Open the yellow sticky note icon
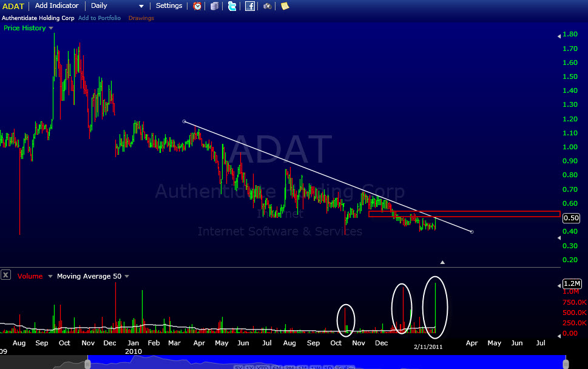588x369 pixels. (x=285, y=6)
